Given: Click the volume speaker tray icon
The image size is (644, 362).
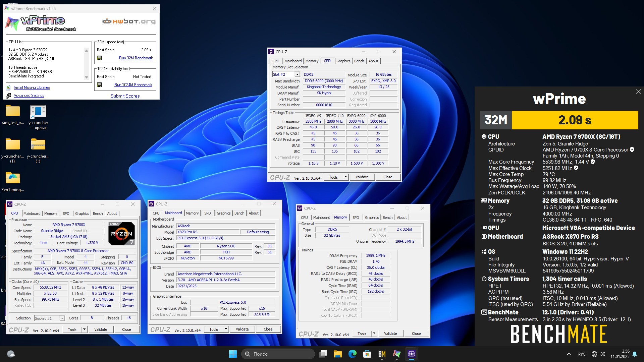Looking at the screenshot, I should pos(602,354).
